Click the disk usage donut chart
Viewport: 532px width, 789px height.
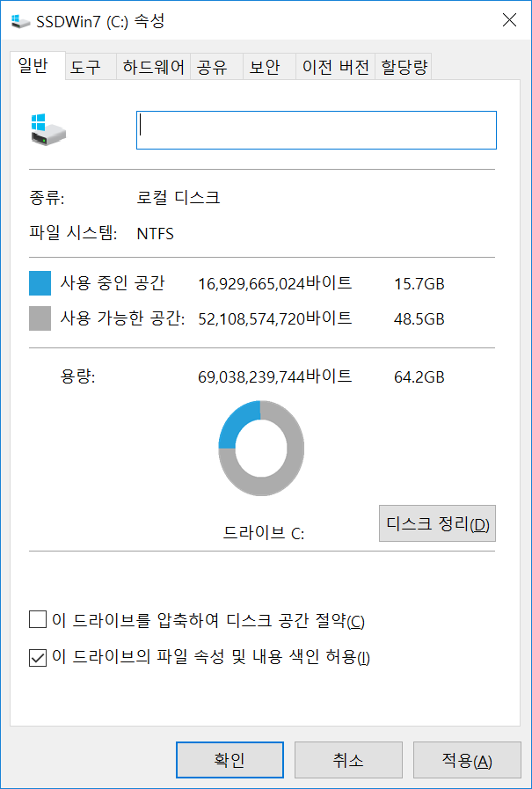click(261, 448)
